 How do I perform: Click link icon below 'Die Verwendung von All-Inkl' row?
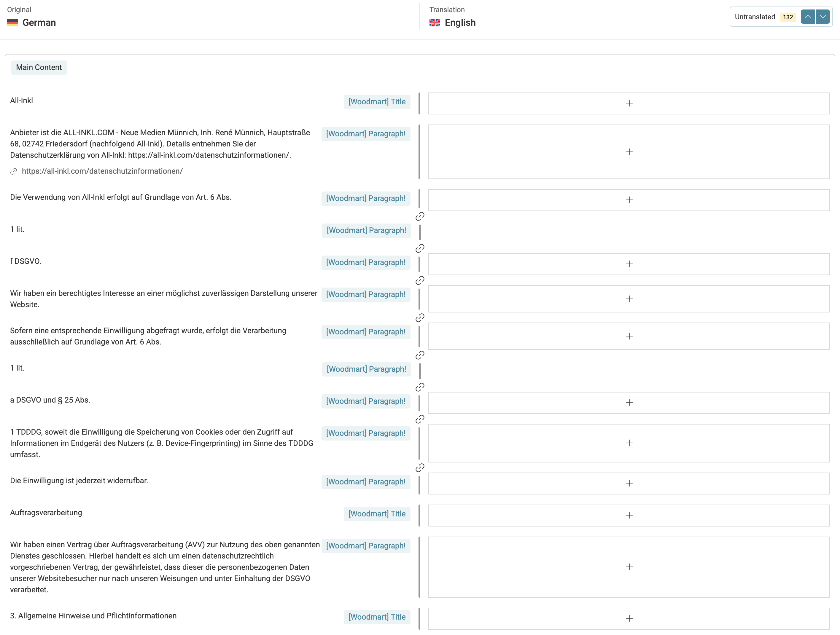[420, 216]
